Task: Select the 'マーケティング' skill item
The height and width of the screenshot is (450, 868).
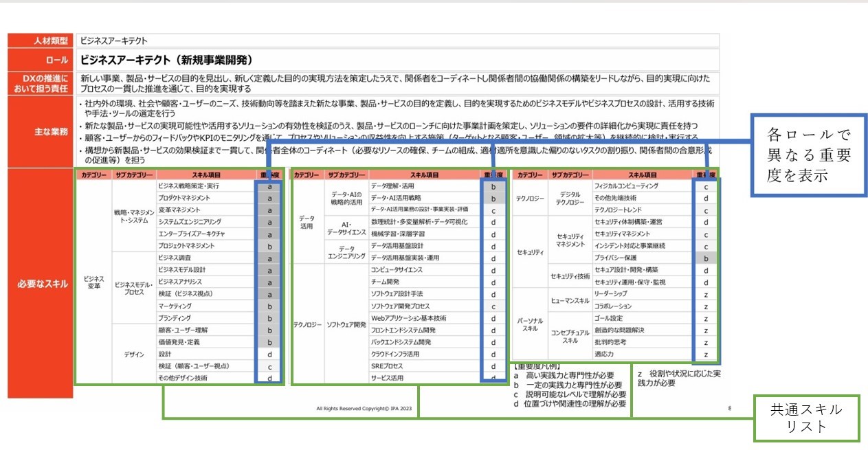Action: [175, 306]
